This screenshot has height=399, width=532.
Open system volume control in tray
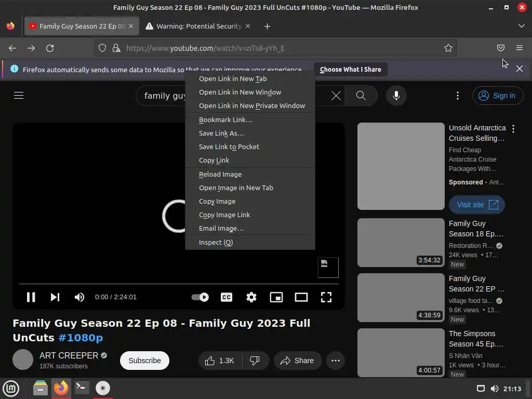coord(495,389)
